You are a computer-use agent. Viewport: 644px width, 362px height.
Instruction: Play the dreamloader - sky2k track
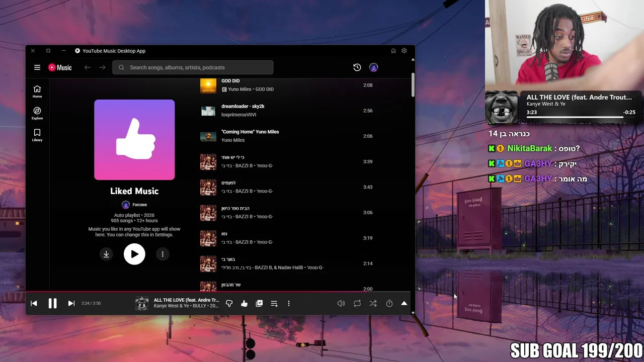[x=243, y=106]
